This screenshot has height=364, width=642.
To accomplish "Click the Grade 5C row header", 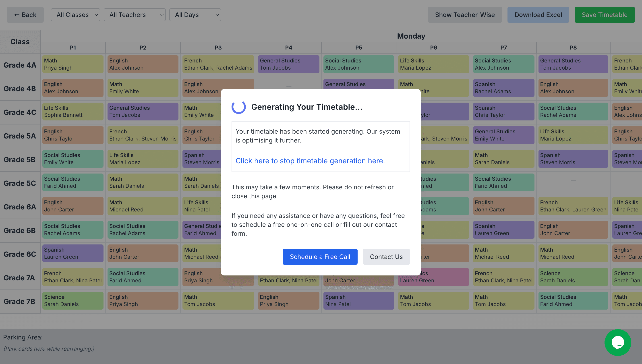I will click(20, 183).
